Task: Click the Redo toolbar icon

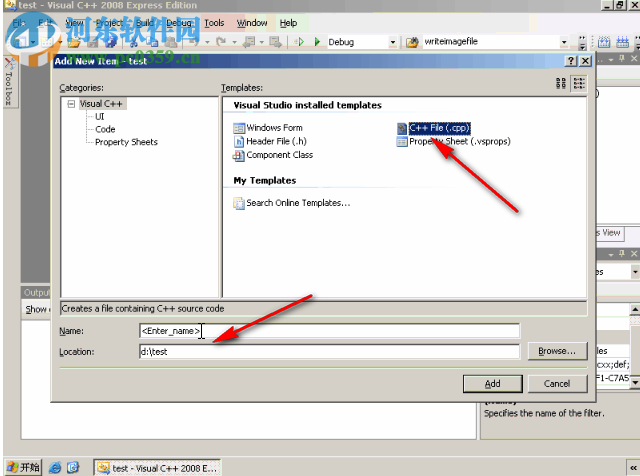Action: click(x=221, y=42)
